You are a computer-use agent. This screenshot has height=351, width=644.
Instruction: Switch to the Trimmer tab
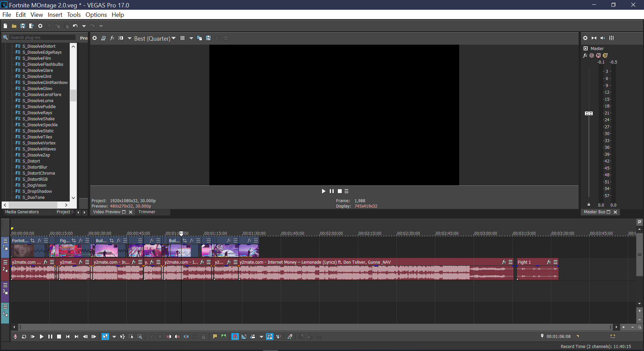(147, 212)
